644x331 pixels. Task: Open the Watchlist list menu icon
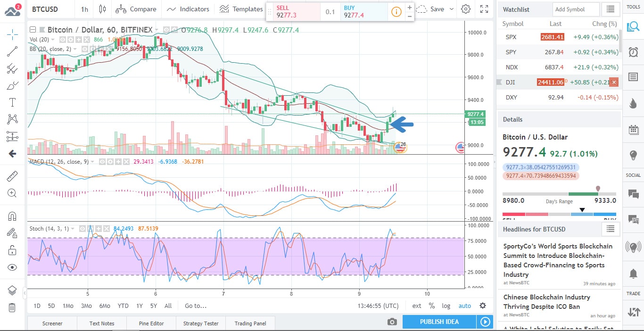(x=611, y=9)
